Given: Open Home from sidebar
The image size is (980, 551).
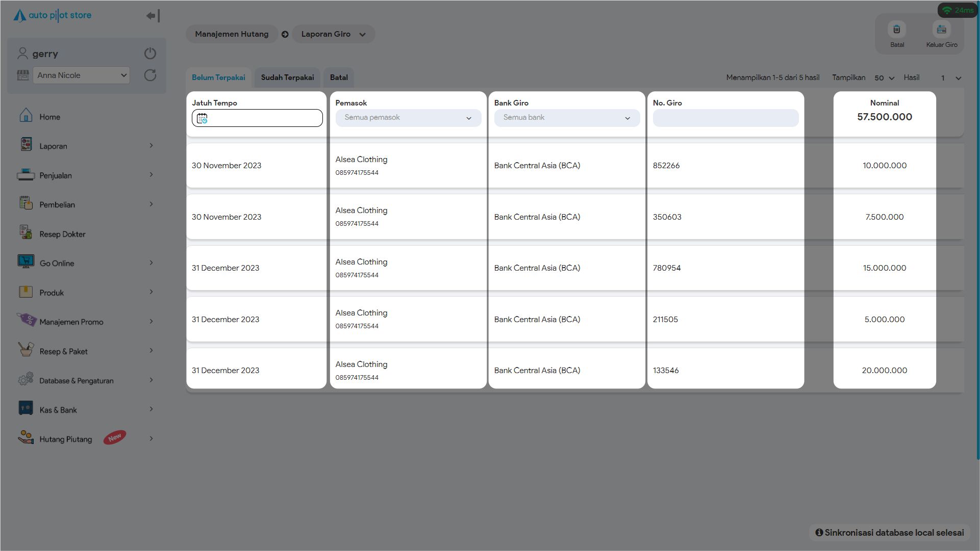Looking at the screenshot, I should click(x=49, y=117).
